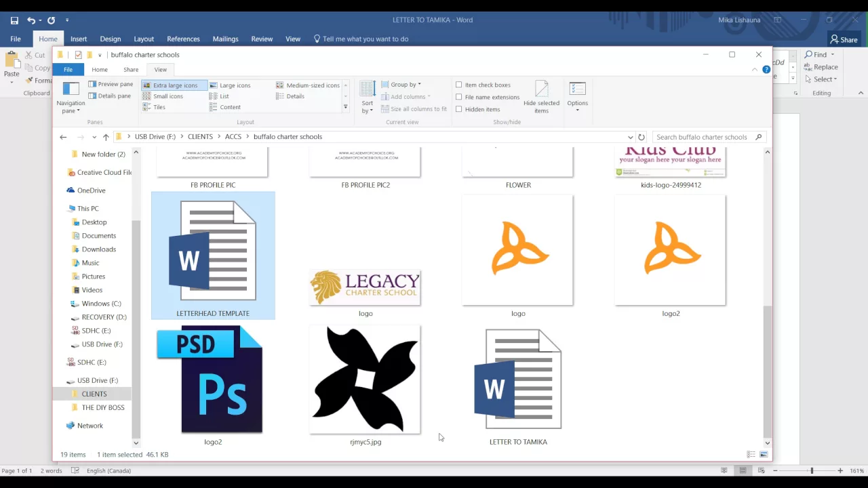Switch to Explorer Home tab
The height and width of the screenshot is (488, 868).
[x=100, y=69]
